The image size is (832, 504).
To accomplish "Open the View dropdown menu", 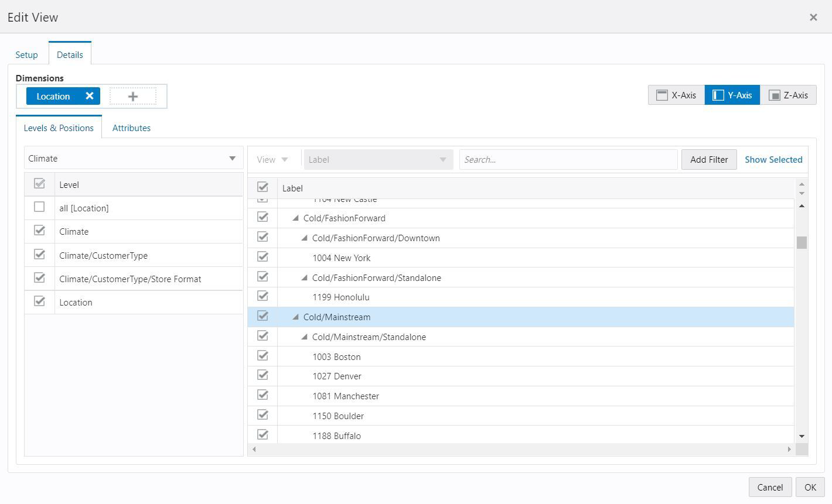I will [273, 159].
